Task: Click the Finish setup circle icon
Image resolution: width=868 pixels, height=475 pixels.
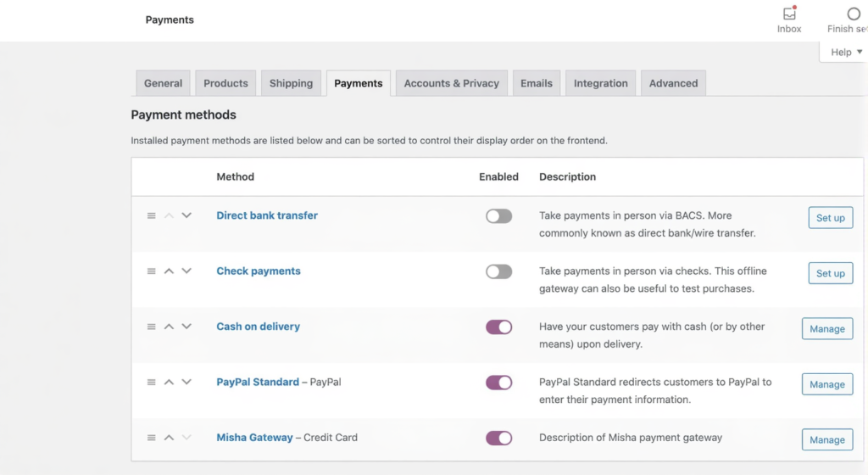Action: tap(853, 14)
